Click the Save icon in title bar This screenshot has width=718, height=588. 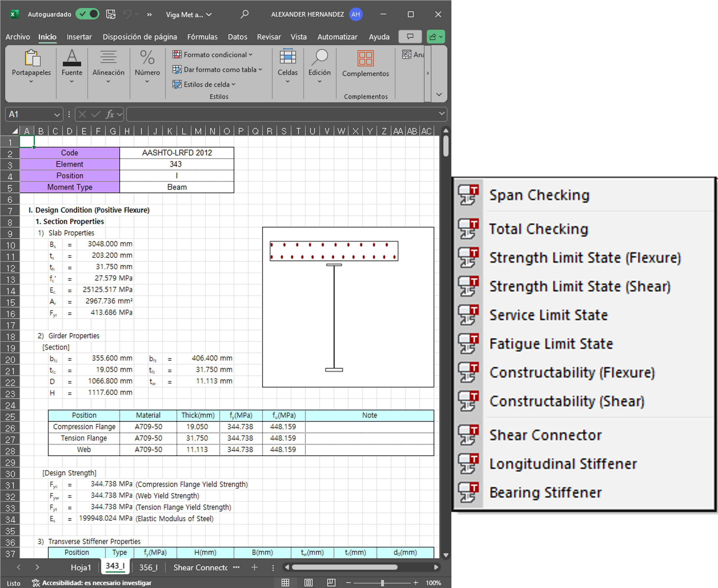(x=111, y=14)
